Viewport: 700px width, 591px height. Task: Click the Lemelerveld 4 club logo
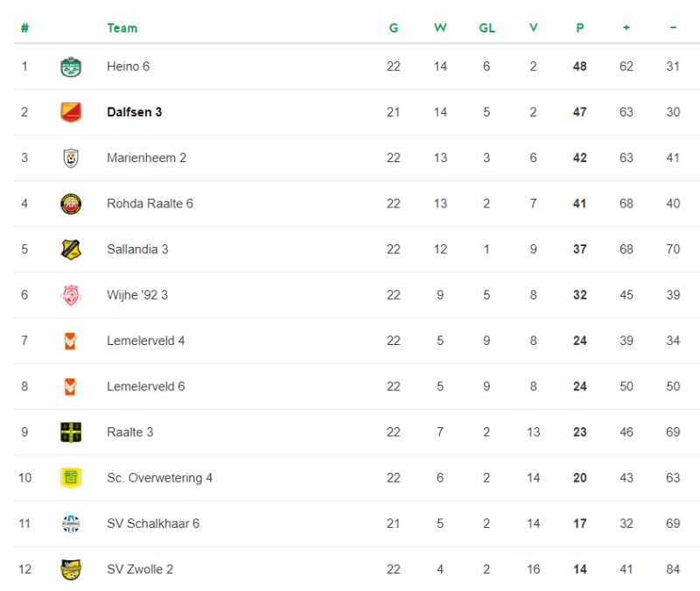[71, 341]
